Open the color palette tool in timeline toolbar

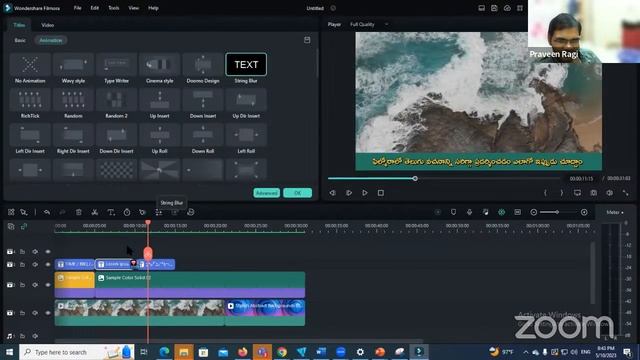142,212
